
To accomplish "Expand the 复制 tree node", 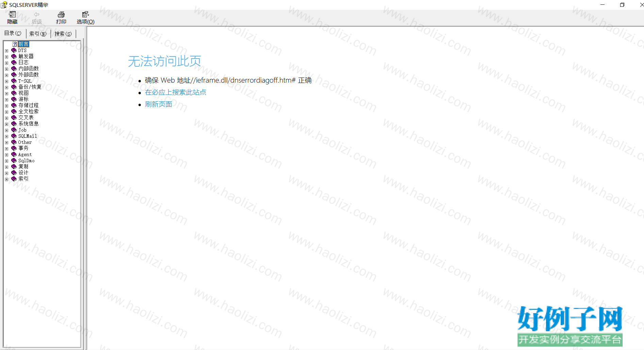I will pyautogui.click(x=6, y=167).
